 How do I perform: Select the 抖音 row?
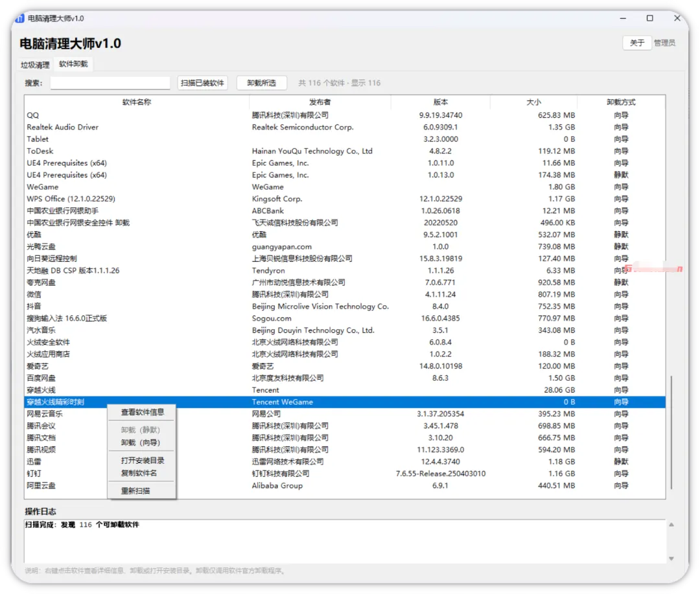pyautogui.click(x=345, y=306)
